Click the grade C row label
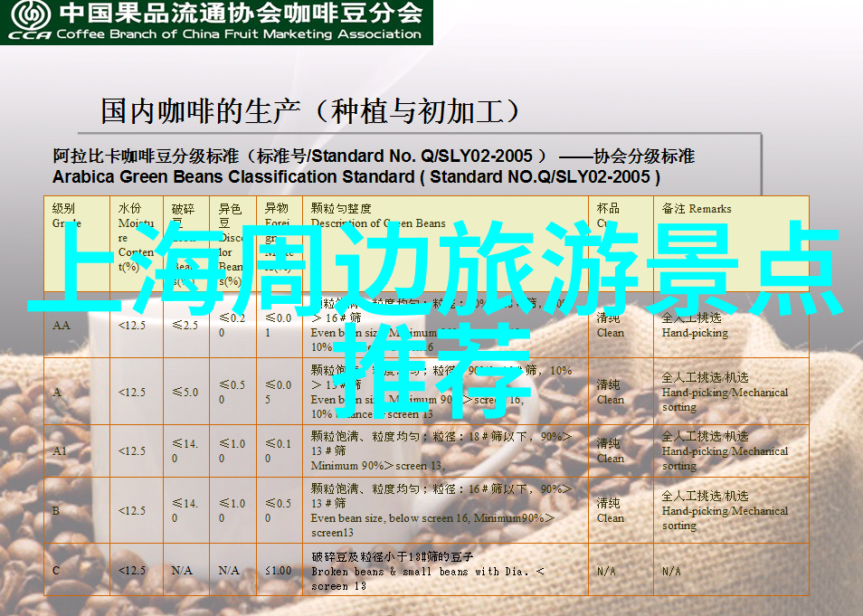This screenshot has width=863, height=616. tap(56, 571)
